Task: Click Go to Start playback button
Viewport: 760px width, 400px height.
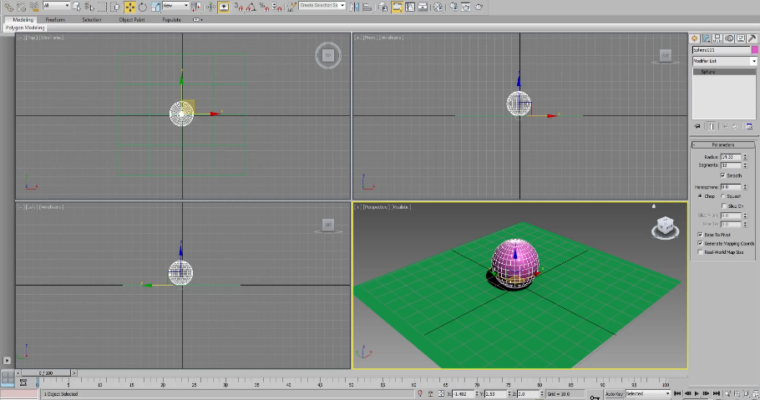Action: pyautogui.click(x=678, y=394)
